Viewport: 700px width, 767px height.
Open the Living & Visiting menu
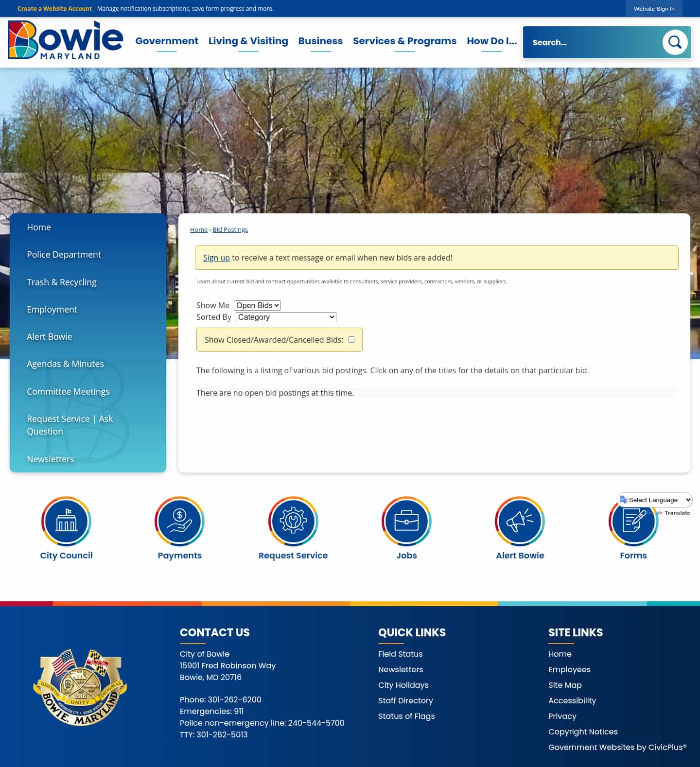click(x=248, y=41)
